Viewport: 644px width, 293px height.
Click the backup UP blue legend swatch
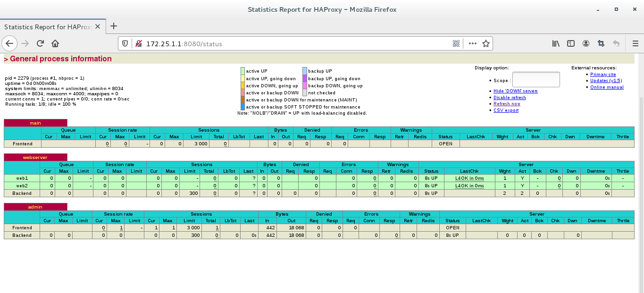pos(305,71)
